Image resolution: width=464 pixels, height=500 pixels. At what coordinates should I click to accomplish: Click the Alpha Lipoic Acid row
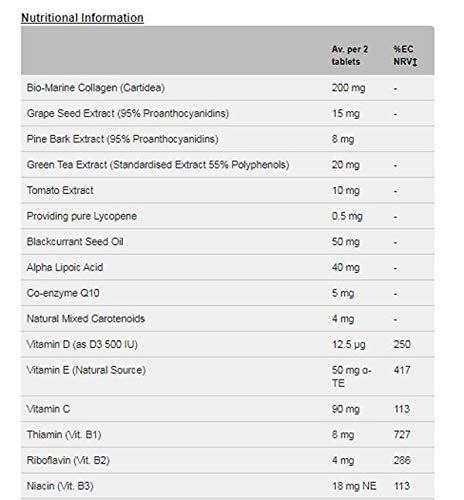point(228,267)
